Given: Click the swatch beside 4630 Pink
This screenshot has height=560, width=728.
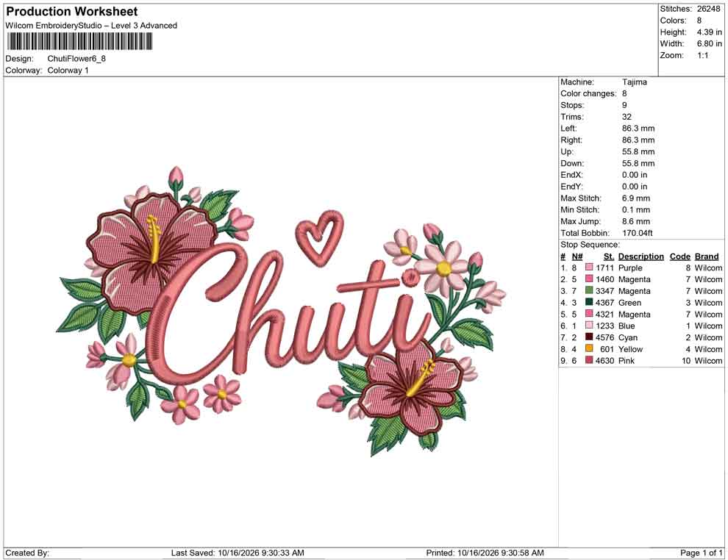Looking at the screenshot, I should (x=589, y=360).
